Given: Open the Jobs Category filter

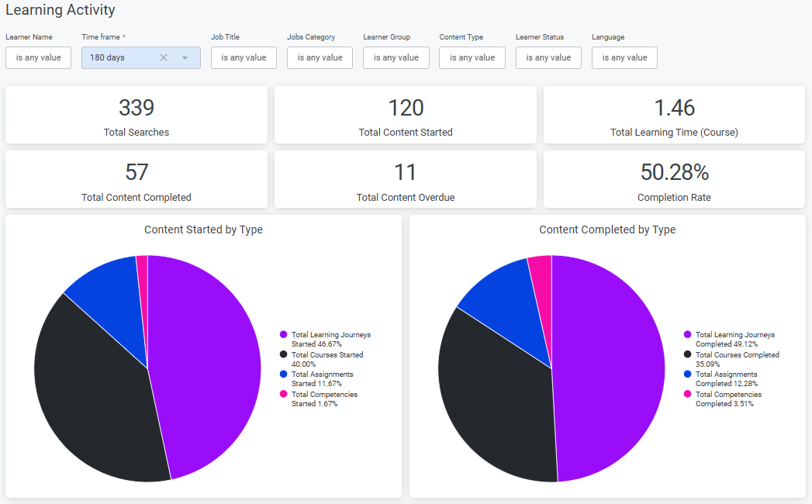Looking at the screenshot, I should click(x=320, y=57).
